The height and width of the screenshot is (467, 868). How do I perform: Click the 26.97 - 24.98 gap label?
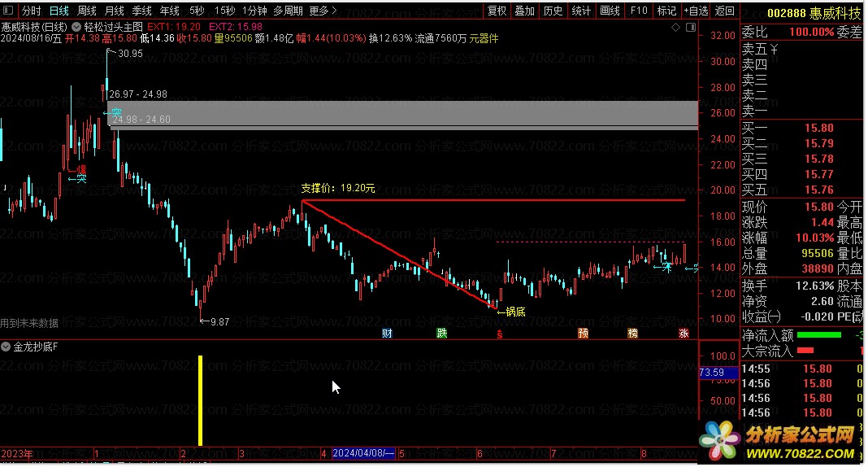(138, 94)
